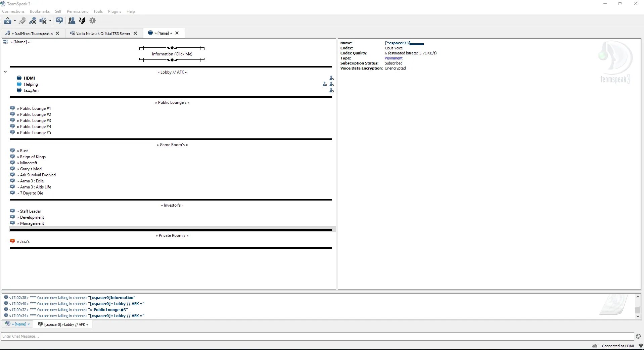Image resolution: width=644 pixels, height=350 pixels.
Task: Open the emoticon picker smiley icon
Action: click(x=638, y=336)
